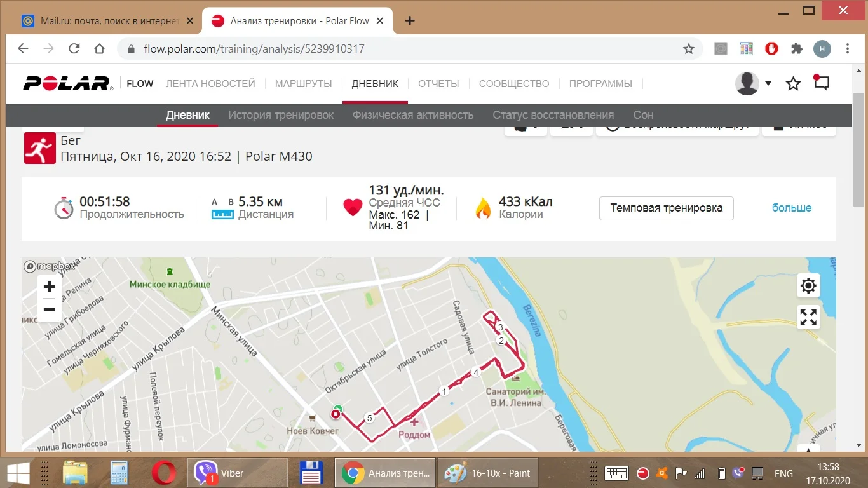Viewport: 868px width, 488px height.
Task: Zoom in on the map
Action: tap(50, 287)
